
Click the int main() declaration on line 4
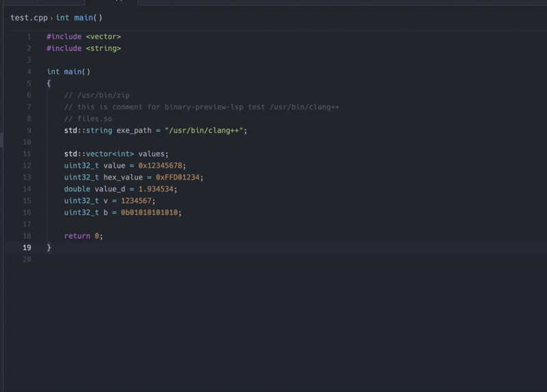tap(69, 72)
